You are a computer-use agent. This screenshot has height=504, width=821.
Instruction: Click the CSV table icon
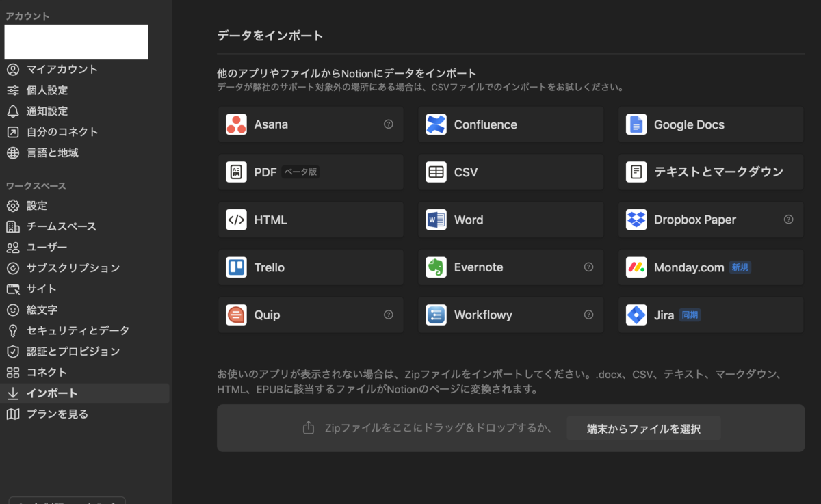click(x=436, y=172)
